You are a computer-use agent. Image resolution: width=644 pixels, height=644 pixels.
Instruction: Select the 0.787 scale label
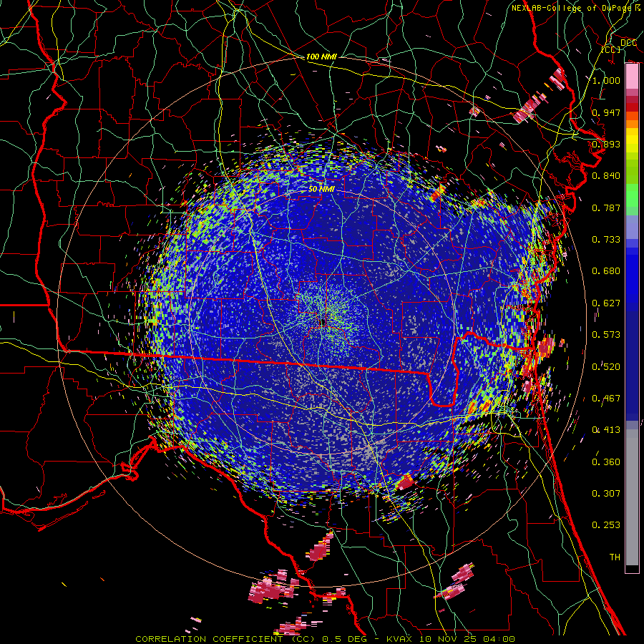click(x=606, y=208)
